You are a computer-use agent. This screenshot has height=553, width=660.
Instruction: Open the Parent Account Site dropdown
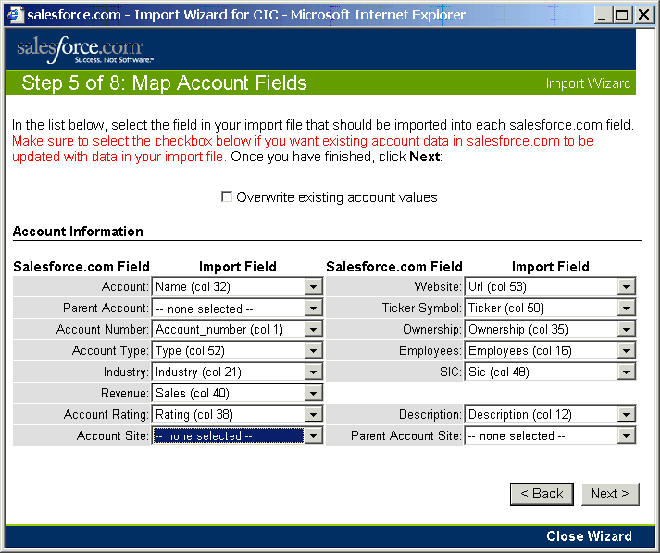coord(550,436)
